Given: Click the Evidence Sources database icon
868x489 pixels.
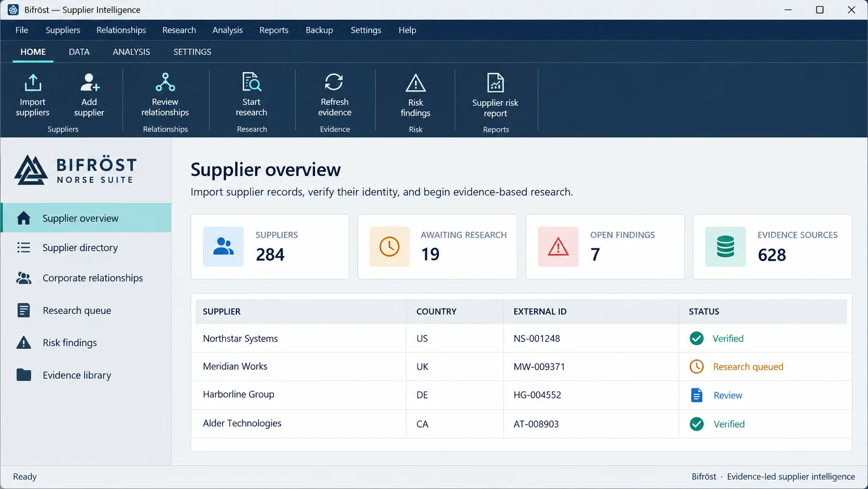Looking at the screenshot, I should point(725,246).
